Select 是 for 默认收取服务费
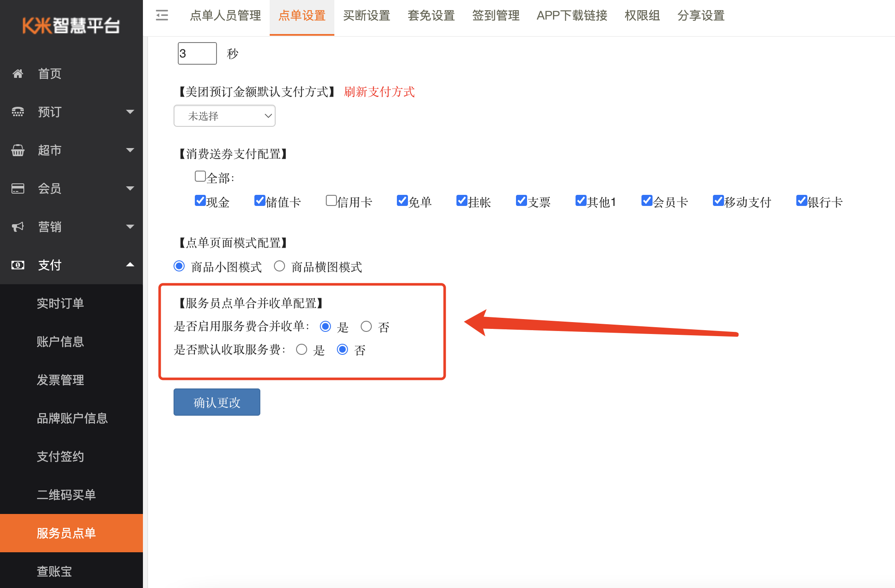The width and height of the screenshot is (895, 588). click(302, 350)
